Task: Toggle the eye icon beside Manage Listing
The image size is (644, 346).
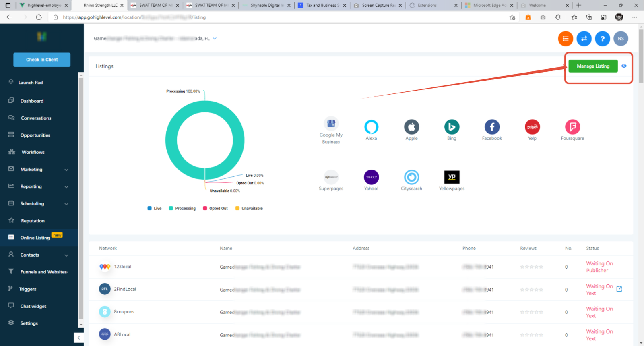Action: coord(624,66)
